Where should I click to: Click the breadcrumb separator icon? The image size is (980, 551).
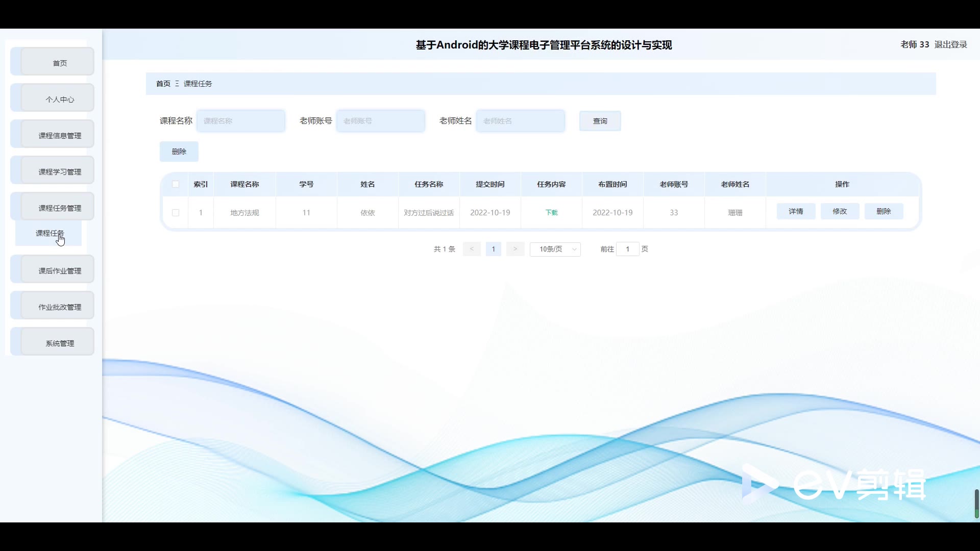(177, 84)
